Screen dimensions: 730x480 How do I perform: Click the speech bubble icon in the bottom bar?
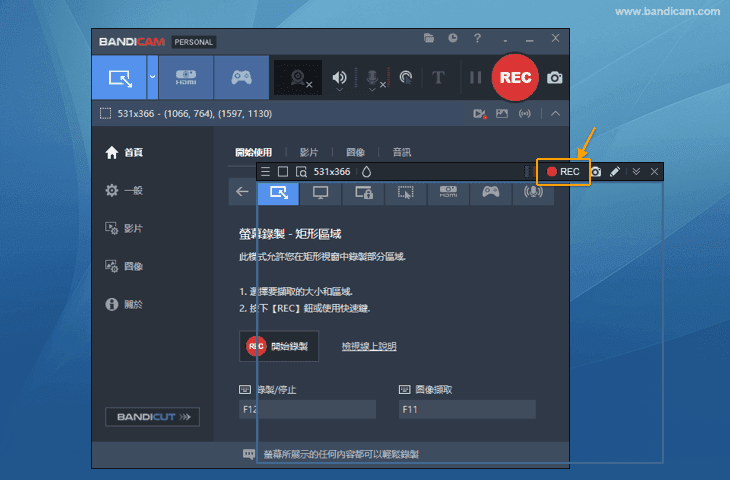[x=249, y=454]
